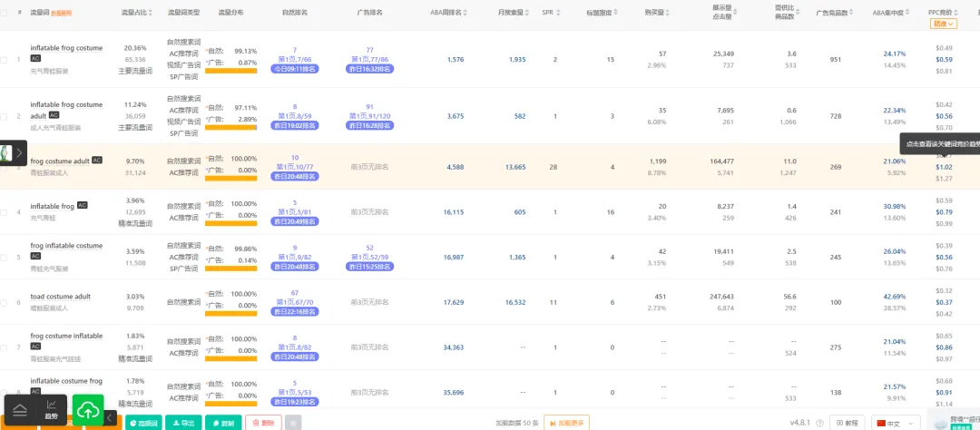Sort by 展示量 点击量 arrows
This screenshot has height=430, width=980.
coord(737,13)
